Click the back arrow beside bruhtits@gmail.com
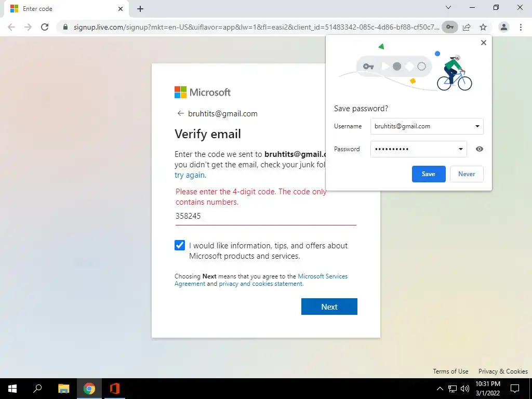532x399 pixels. coord(180,113)
